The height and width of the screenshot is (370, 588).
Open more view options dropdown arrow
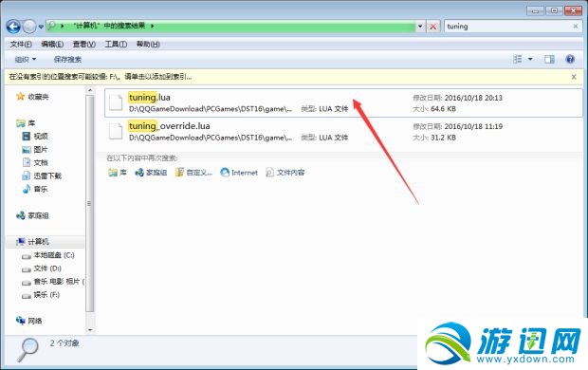pos(530,59)
